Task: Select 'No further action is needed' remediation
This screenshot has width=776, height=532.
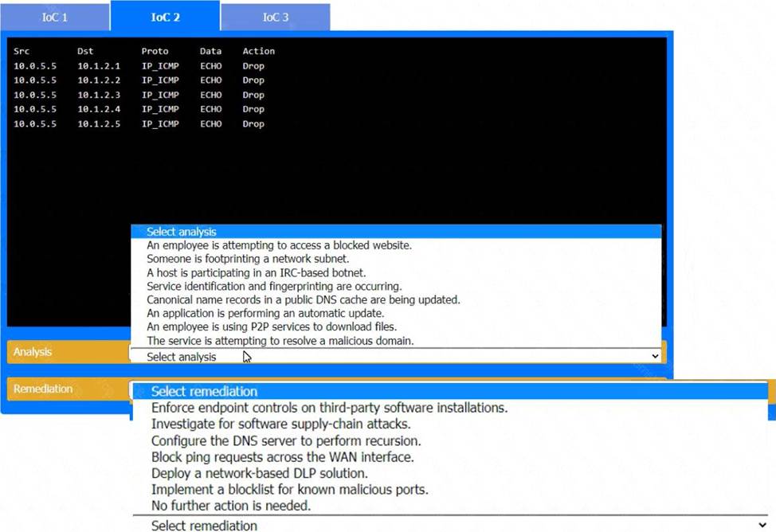Action: 231,506
